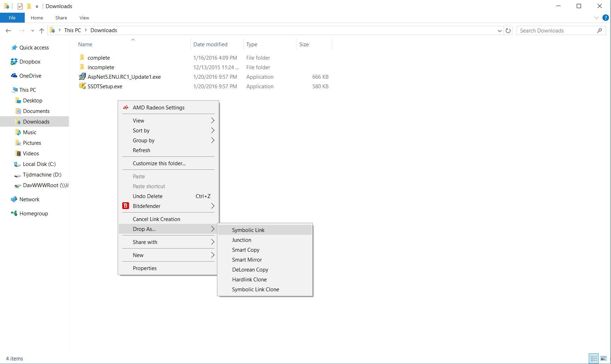Screen dimensions: 611x364
Task: Select the incomplete folder
Action: point(101,67)
